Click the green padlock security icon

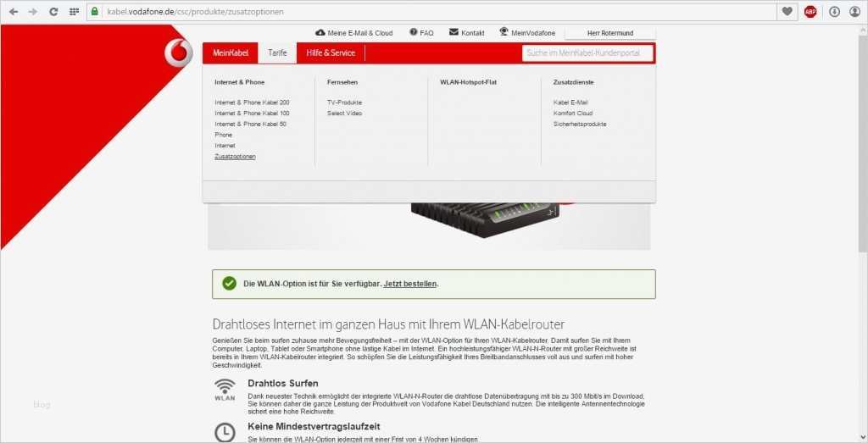[x=95, y=11]
